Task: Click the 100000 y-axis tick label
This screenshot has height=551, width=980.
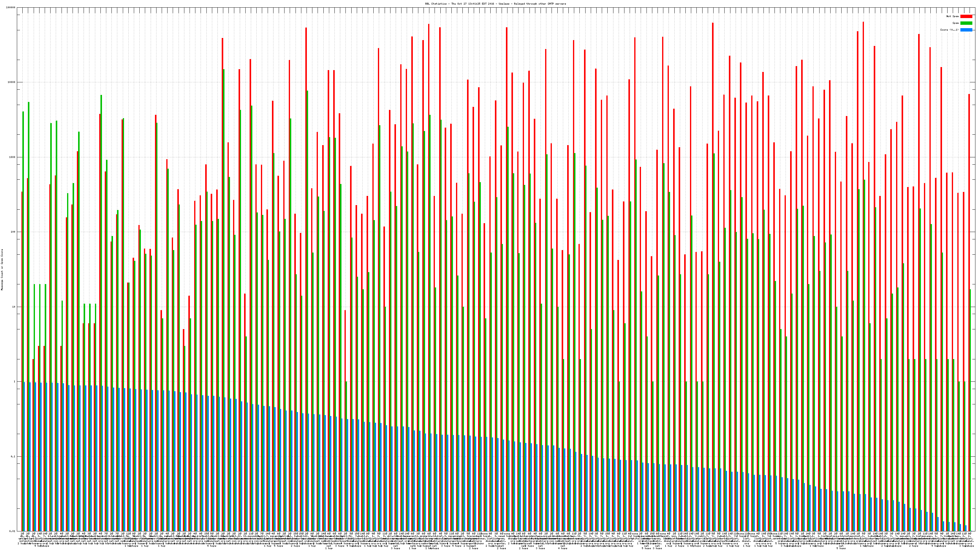Action: pos(11,8)
